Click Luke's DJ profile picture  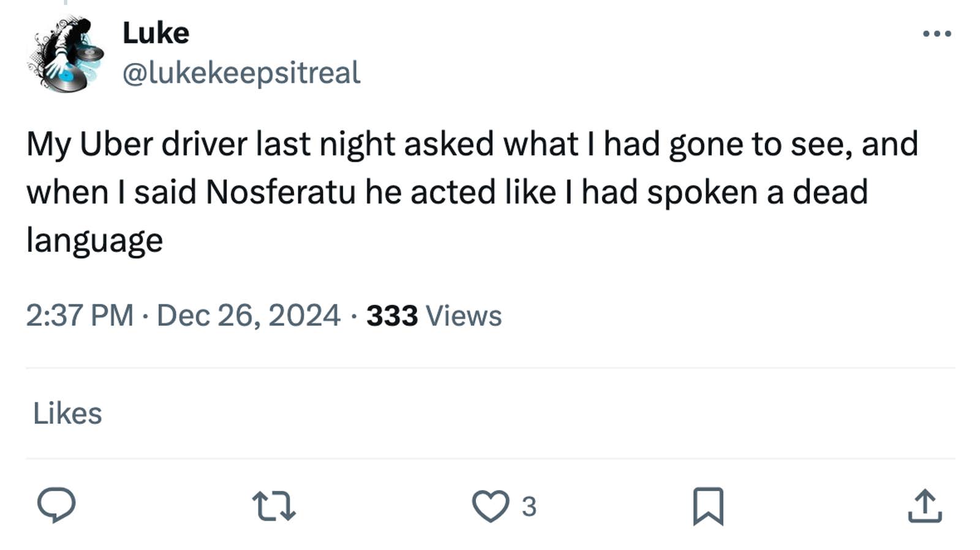coord(64,54)
